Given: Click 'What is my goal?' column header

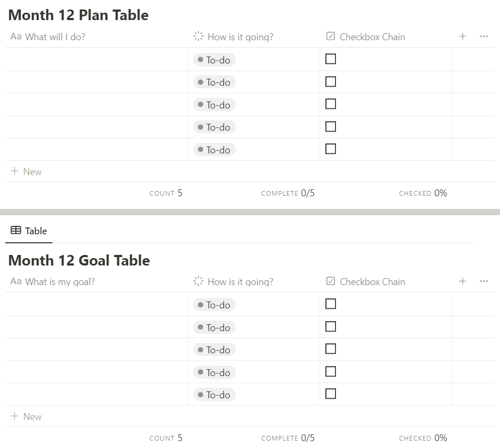Looking at the screenshot, I should pyautogui.click(x=59, y=282).
